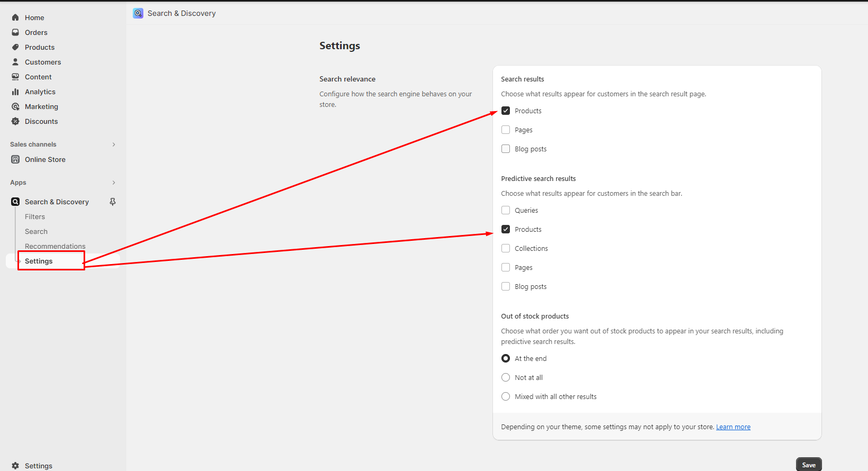Viewport: 868px width, 471px height.
Task: Enable the Queries checkbox
Action: (506, 210)
